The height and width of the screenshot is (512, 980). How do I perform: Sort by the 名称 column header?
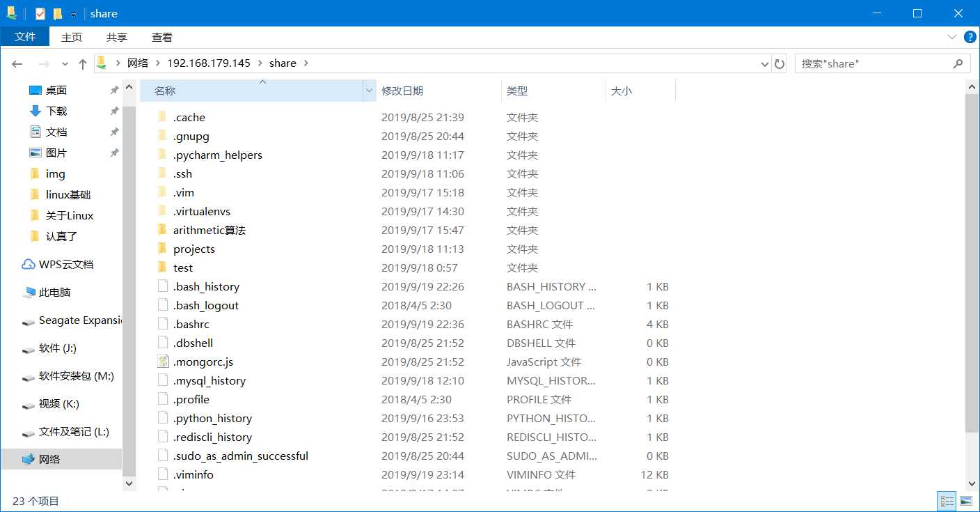(252, 91)
